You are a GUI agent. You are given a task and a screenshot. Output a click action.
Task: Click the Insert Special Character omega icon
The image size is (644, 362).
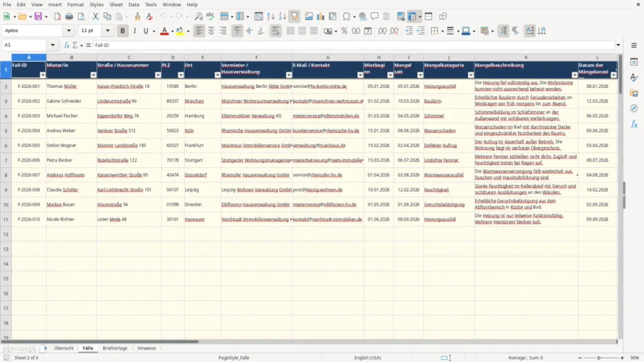click(347, 16)
